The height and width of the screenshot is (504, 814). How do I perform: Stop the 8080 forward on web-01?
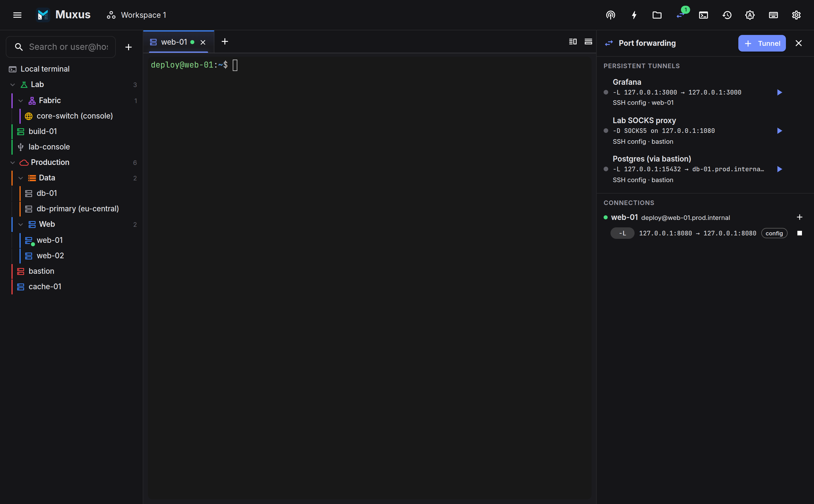click(800, 233)
